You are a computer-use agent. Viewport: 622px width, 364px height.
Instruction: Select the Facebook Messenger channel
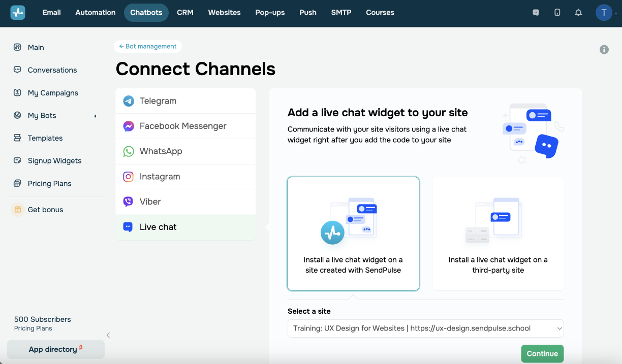(182, 126)
